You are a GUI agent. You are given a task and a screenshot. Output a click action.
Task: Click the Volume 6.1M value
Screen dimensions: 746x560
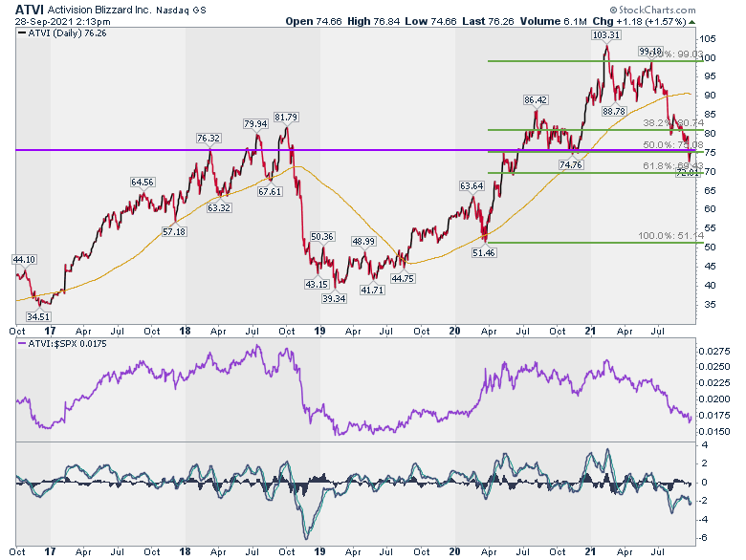[x=554, y=21]
